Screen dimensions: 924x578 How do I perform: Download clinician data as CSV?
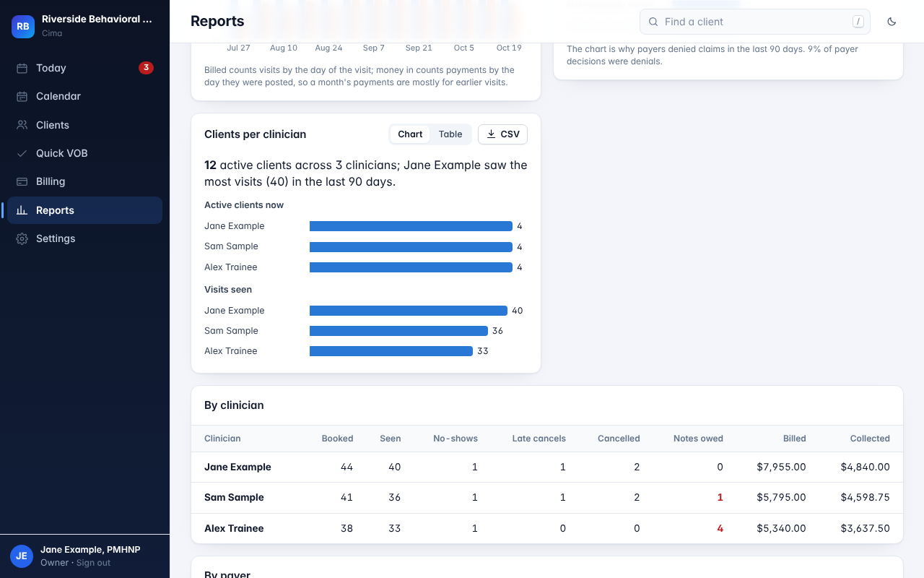point(502,134)
